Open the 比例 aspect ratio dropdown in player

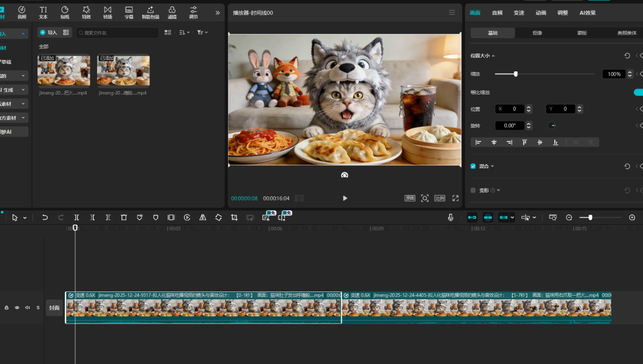441,198
